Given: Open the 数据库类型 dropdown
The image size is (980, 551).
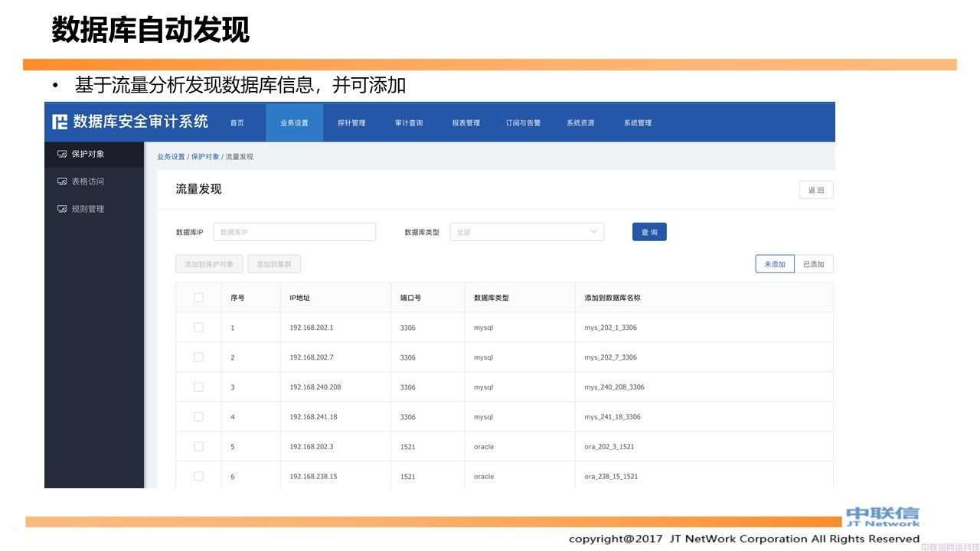Looking at the screenshot, I should 527,232.
